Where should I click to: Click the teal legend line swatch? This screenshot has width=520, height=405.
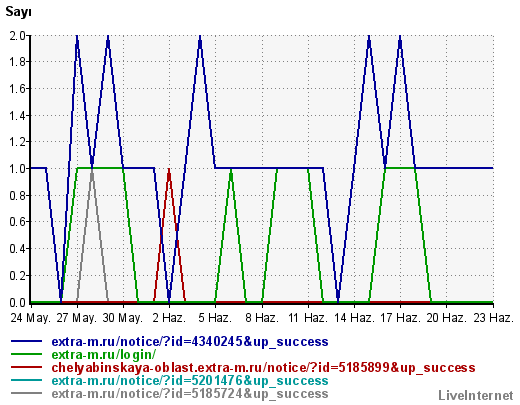coord(27,380)
